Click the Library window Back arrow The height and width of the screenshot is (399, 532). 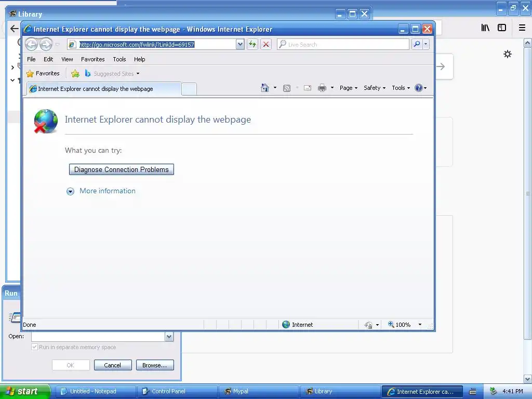[x=14, y=29]
